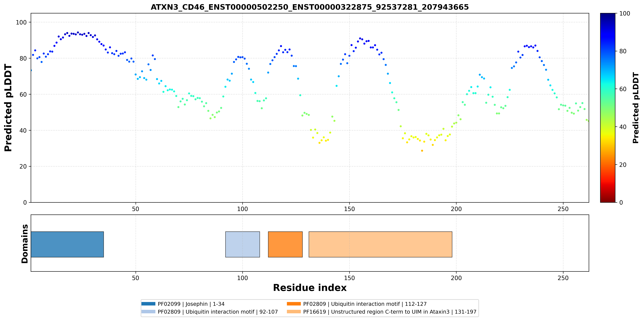
Task: Click the plot title text at top
Action: 310,7
